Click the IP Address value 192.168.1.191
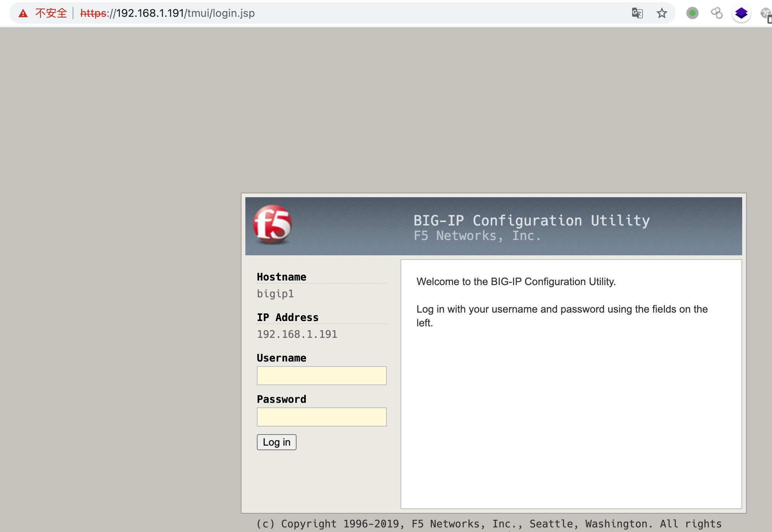 pos(297,334)
